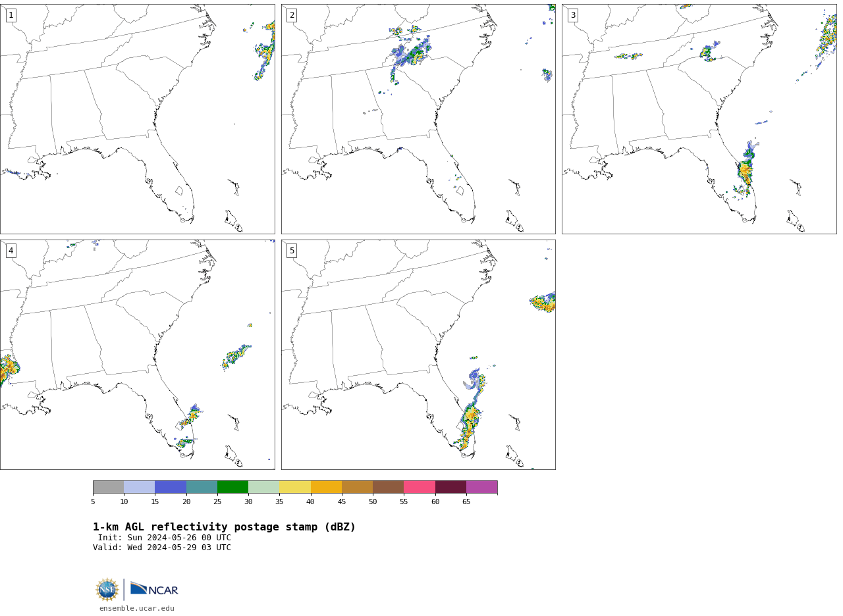The width and height of the screenshot is (843, 616).
Task: Click the blue 15-20 dBZ swatch
Action: (171, 487)
